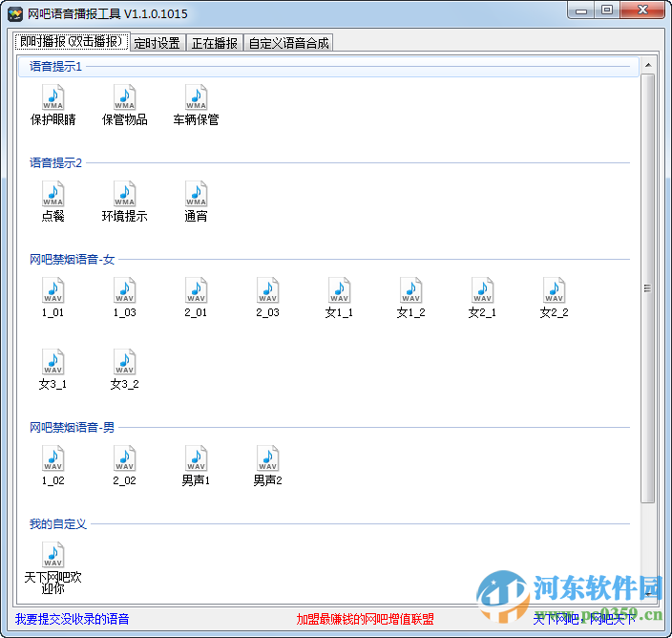The width and height of the screenshot is (672, 638).
Task: Open the 自定义语音合成 tab
Action: click(288, 43)
